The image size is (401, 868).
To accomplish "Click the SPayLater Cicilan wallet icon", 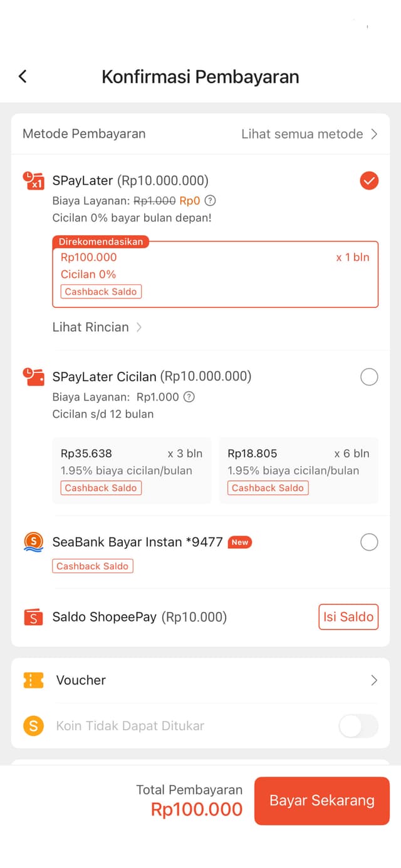I will click(32, 376).
